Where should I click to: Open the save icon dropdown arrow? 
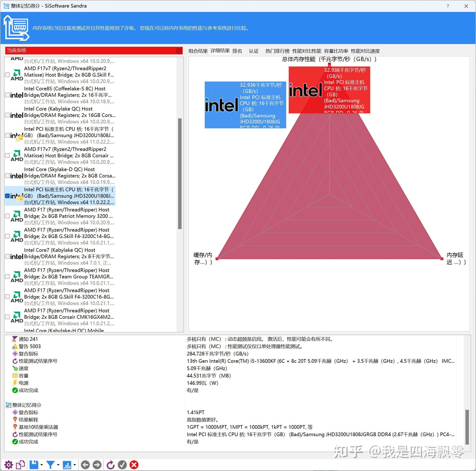41,465
